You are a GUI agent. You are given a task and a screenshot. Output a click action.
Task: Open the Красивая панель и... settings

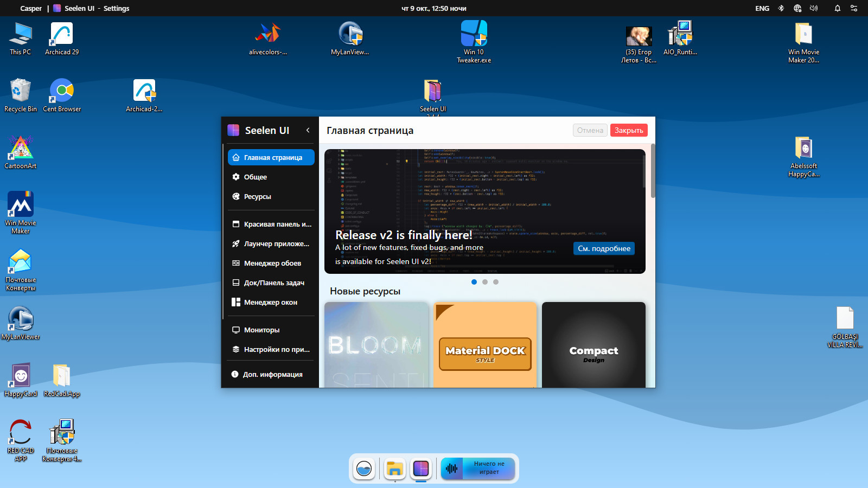(271, 224)
